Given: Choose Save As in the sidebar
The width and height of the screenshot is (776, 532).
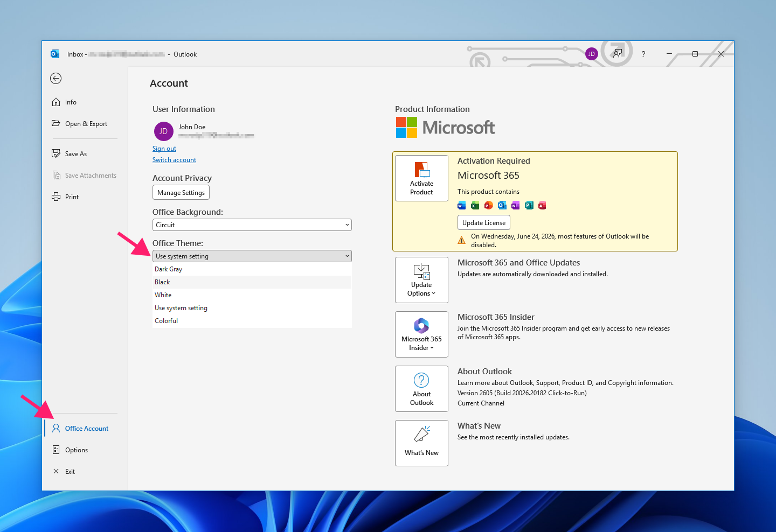Looking at the screenshot, I should click(85, 154).
